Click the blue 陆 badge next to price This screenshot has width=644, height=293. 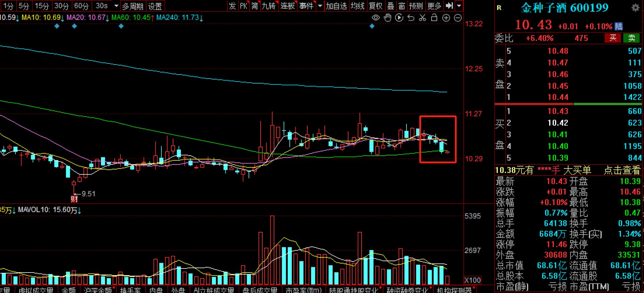(619, 26)
